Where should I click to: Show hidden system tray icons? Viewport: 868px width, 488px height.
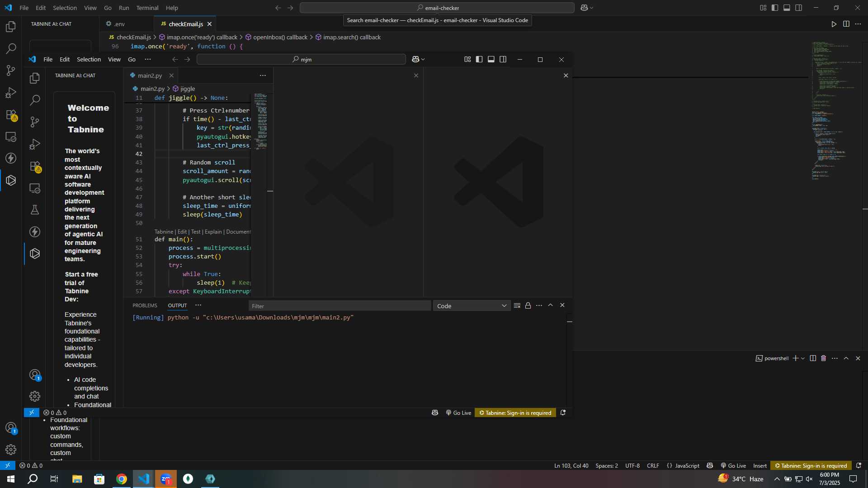coord(777,479)
